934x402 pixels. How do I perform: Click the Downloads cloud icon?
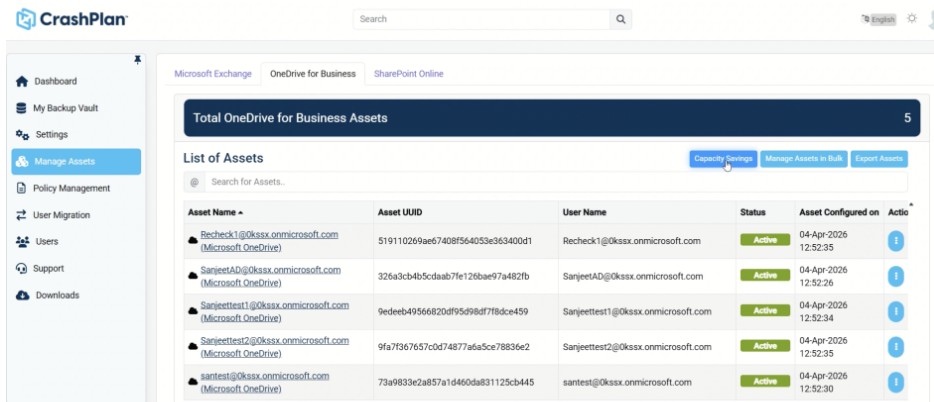(x=22, y=295)
